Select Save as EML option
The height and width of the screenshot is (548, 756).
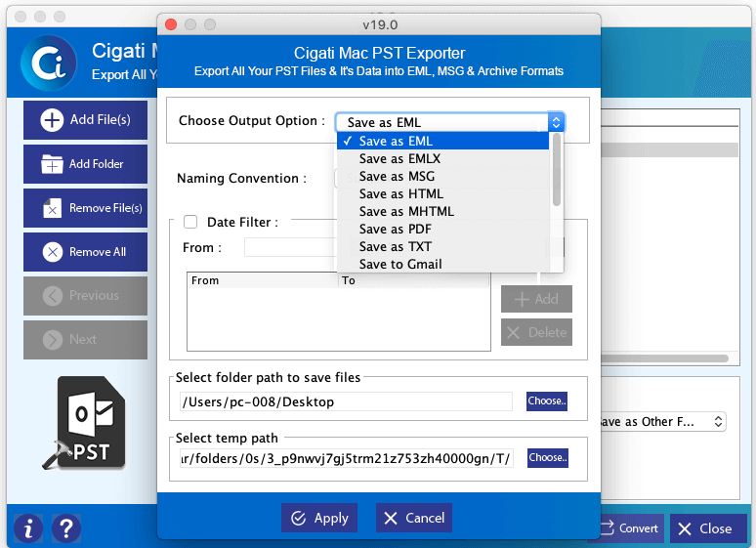(442, 141)
